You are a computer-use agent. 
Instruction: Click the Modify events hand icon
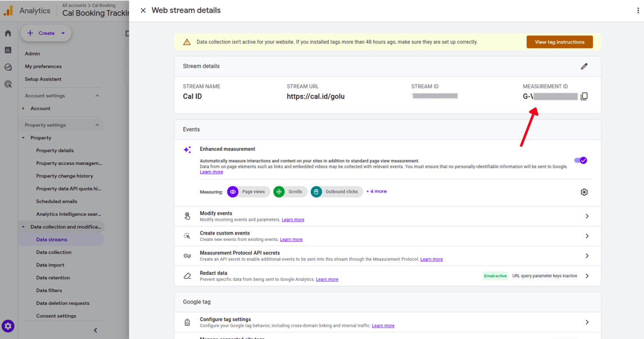188,216
